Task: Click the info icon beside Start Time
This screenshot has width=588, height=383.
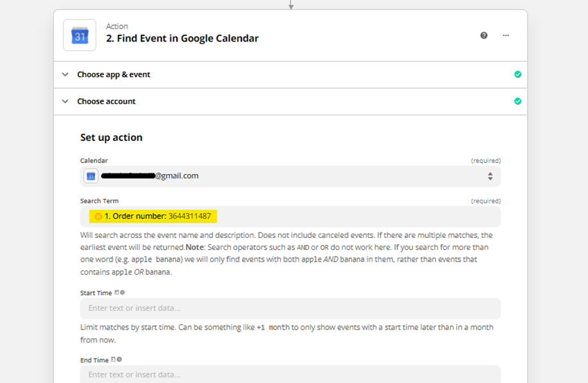Action: [x=123, y=292]
